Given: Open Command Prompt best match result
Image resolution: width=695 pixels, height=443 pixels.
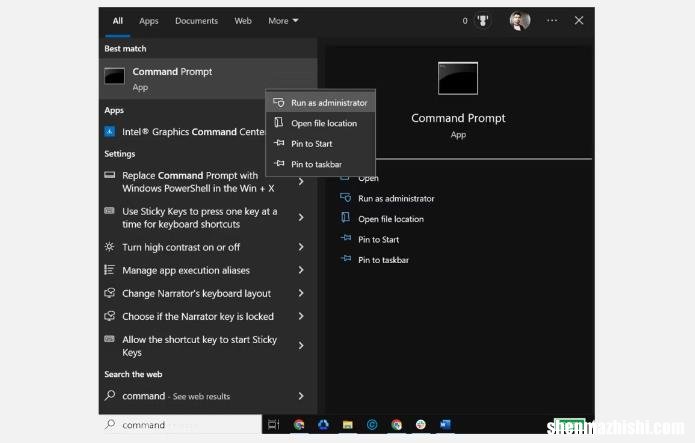Looking at the screenshot, I should click(208, 78).
